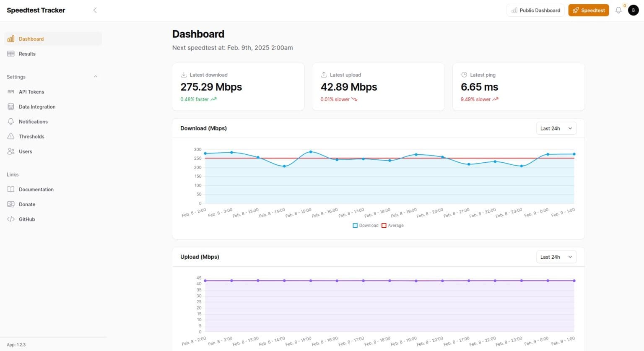Toggle the Average line in the chart legend
This screenshot has width=644, height=351.
coord(392,225)
